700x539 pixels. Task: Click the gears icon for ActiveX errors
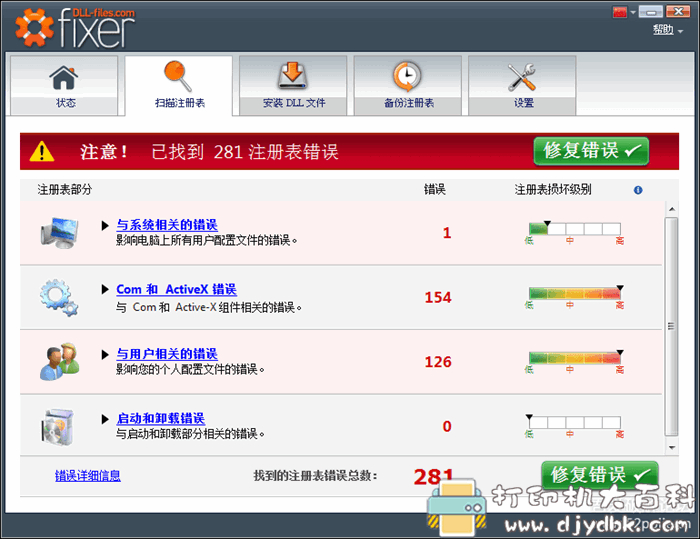59,298
